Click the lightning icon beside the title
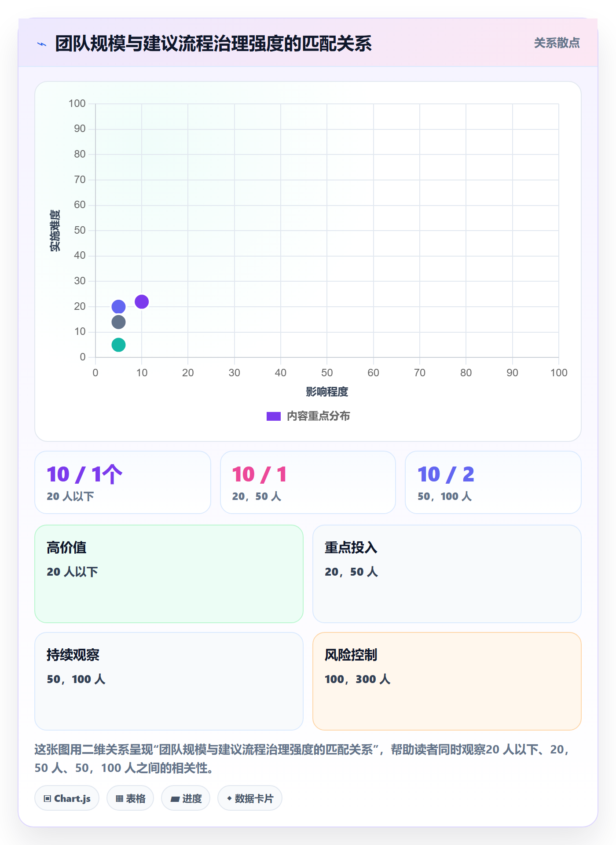Viewport: 616px width, 845px height. [42, 44]
